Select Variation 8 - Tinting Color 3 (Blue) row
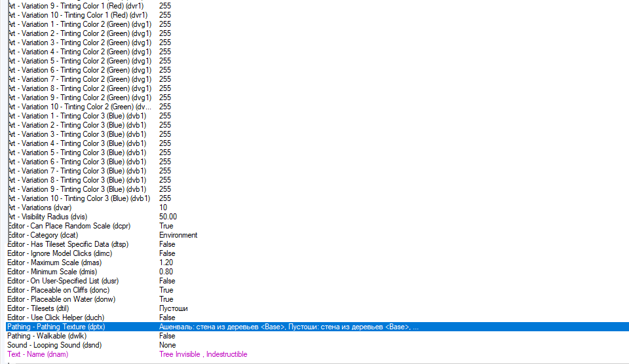 317,180
